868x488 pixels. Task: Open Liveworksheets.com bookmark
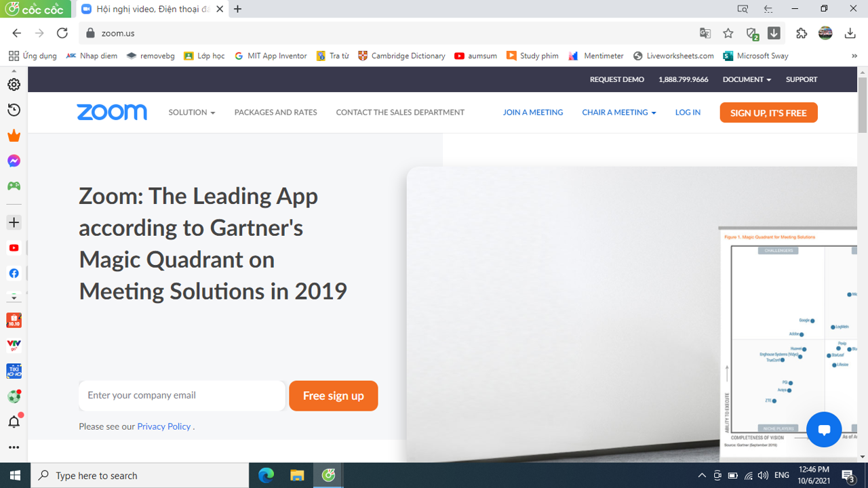click(673, 56)
